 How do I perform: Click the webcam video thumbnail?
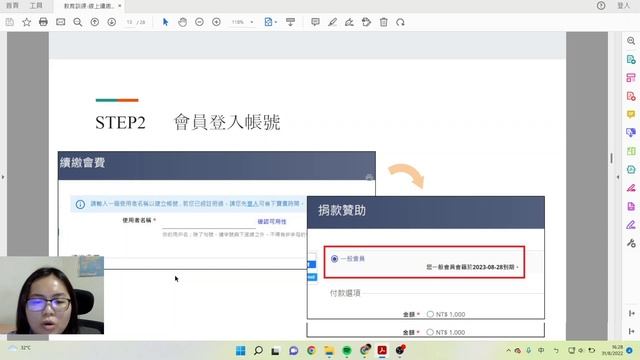pos(52,295)
